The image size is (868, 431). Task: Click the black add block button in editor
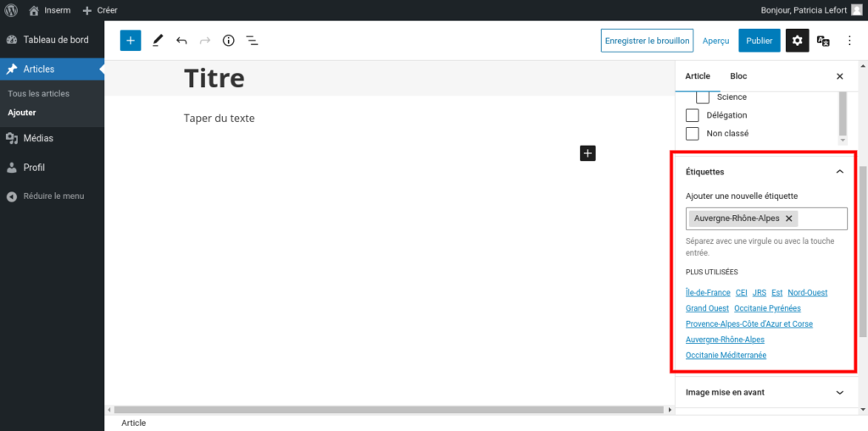pyautogui.click(x=588, y=153)
